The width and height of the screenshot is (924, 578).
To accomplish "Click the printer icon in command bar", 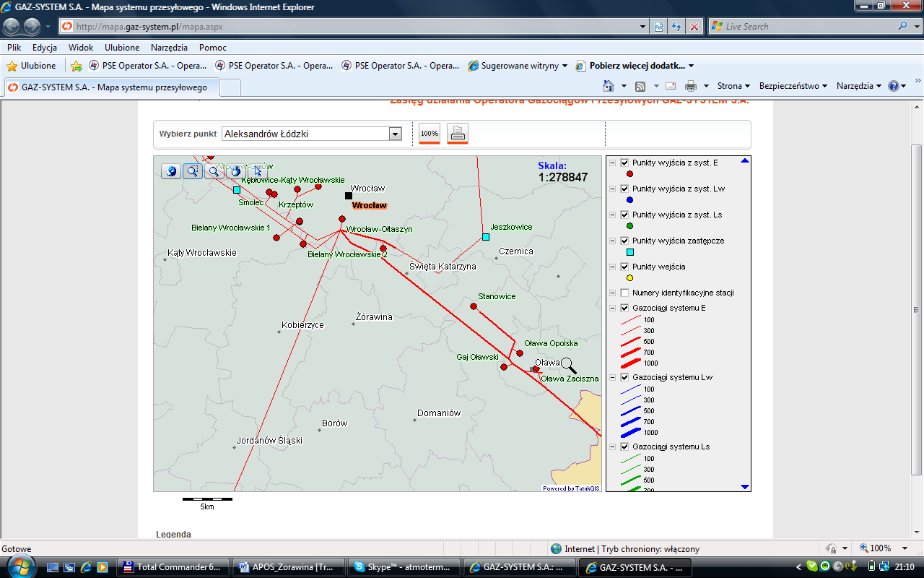I will coord(691,86).
